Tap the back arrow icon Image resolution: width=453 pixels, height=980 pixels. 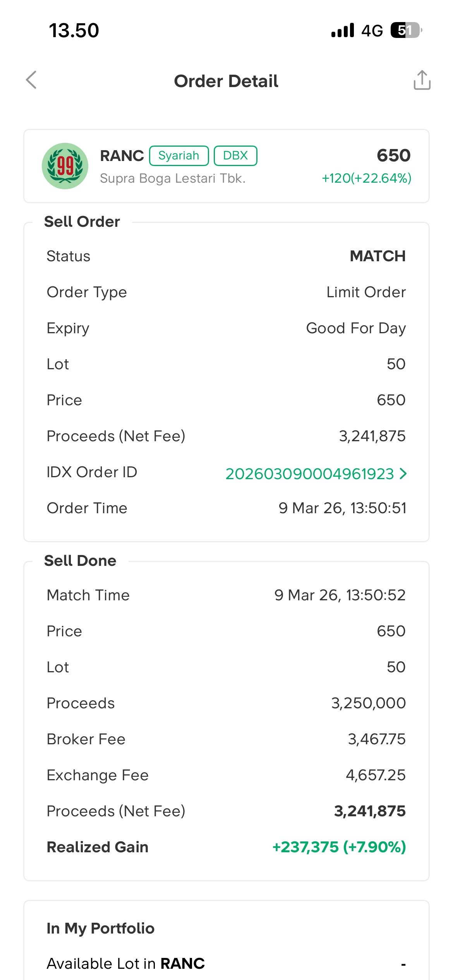(31, 80)
